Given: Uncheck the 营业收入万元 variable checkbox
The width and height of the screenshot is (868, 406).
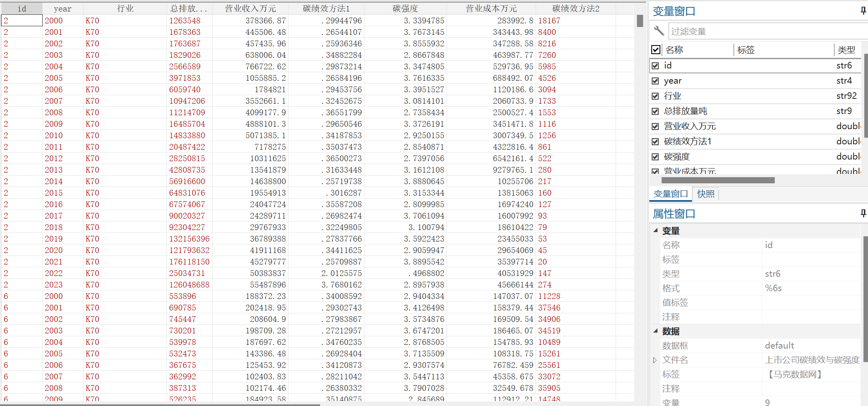Looking at the screenshot, I should [655, 126].
